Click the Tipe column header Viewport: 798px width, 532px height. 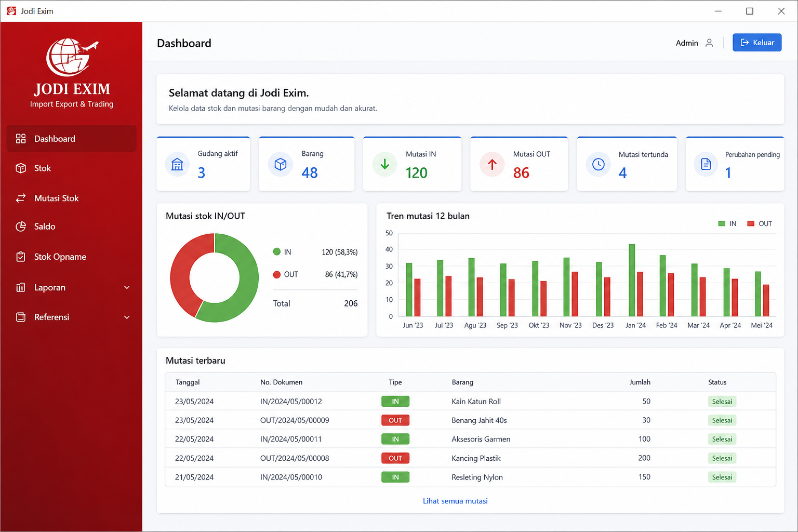click(395, 382)
